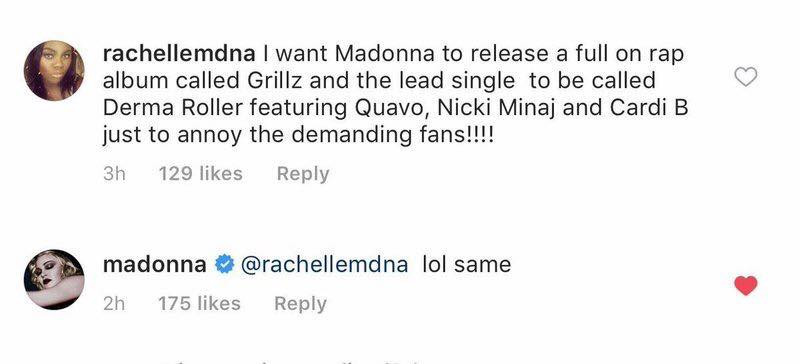The height and width of the screenshot is (364, 800).
Task: View the 175 likes list
Action: coord(199,303)
